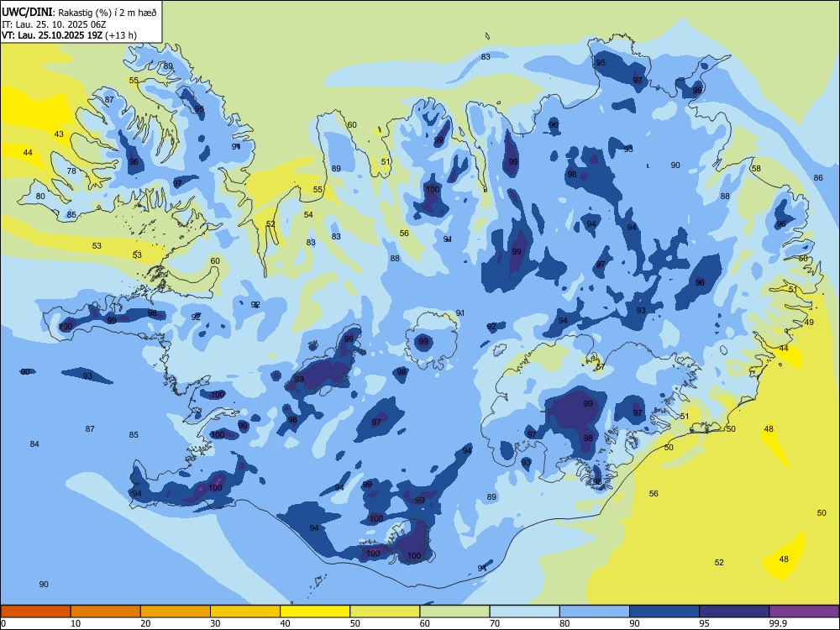This screenshot has width=840, height=630.
Task: Click the value 44 at the far west edge
Action: click(28, 153)
